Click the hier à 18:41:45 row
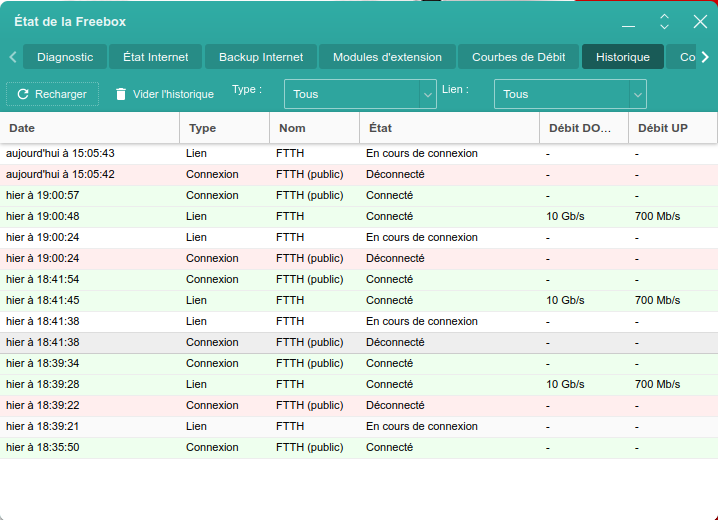The width and height of the screenshot is (718, 520). [359, 301]
